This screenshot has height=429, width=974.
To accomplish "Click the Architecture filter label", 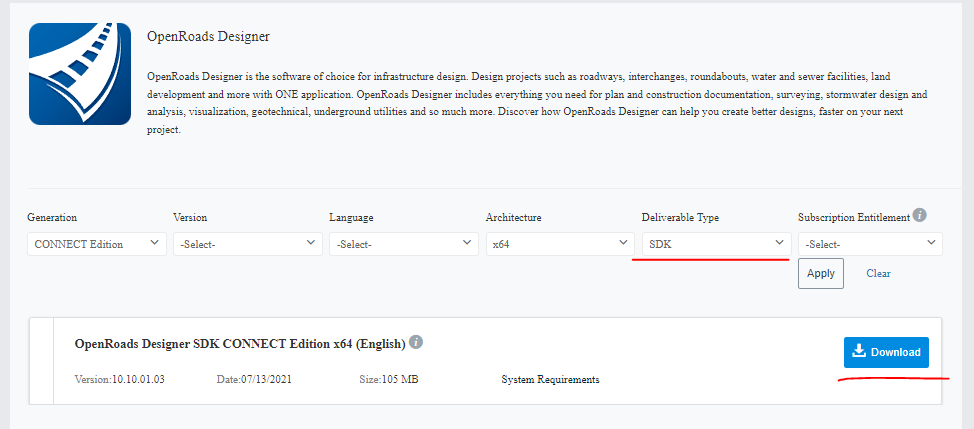I will coord(514,218).
